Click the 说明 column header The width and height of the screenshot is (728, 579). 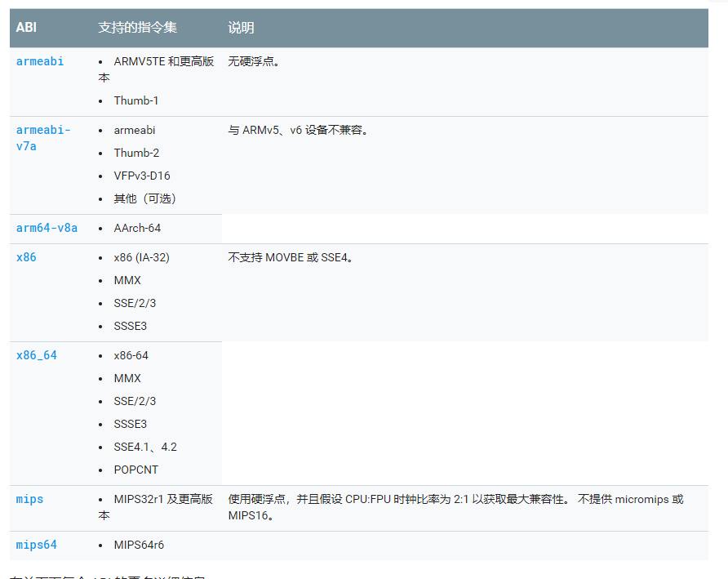pos(241,28)
